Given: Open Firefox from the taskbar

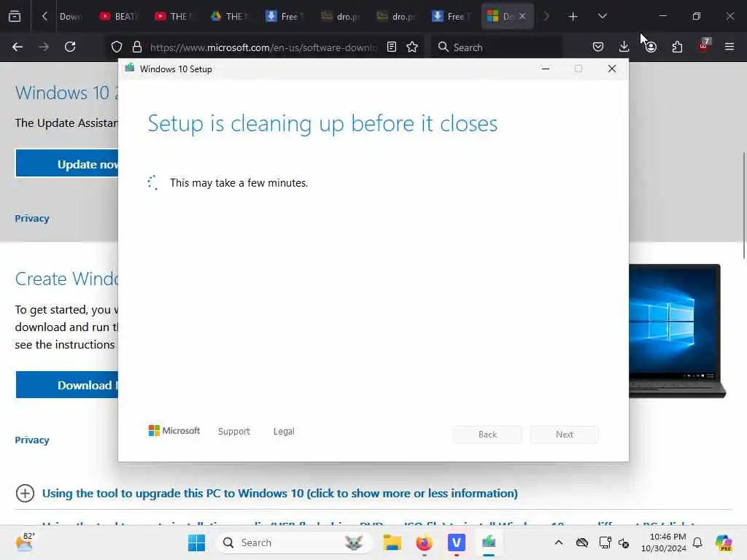Looking at the screenshot, I should click(424, 542).
